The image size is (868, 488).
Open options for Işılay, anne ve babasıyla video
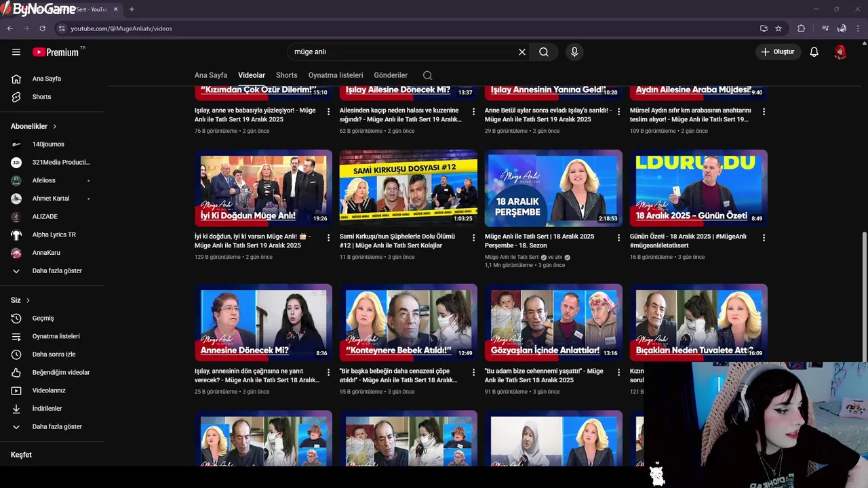[x=329, y=112]
